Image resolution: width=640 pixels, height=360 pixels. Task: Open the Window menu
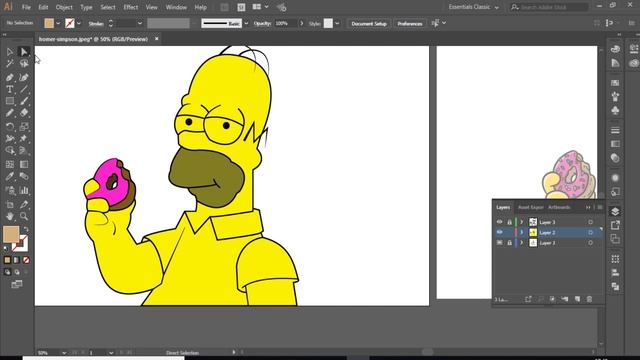[176, 7]
